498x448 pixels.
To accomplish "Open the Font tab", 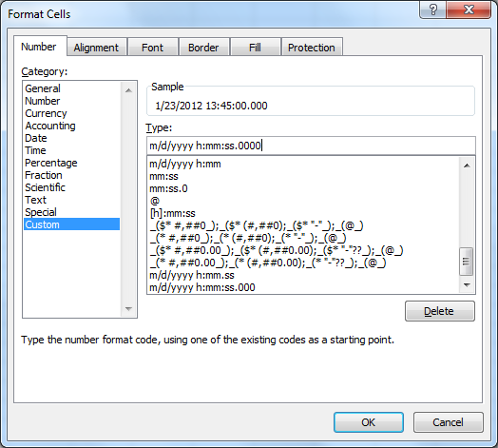I will pyautogui.click(x=152, y=48).
